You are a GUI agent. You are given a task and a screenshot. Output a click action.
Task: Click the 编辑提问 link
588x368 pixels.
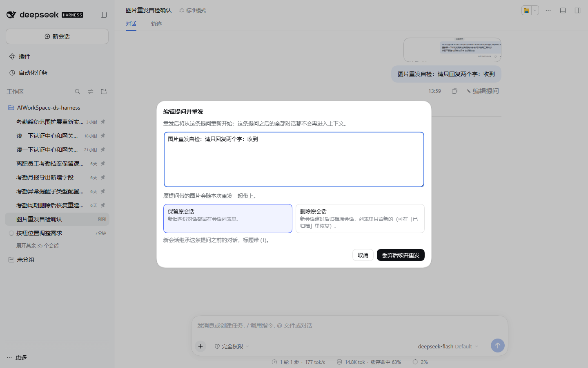click(x=483, y=91)
